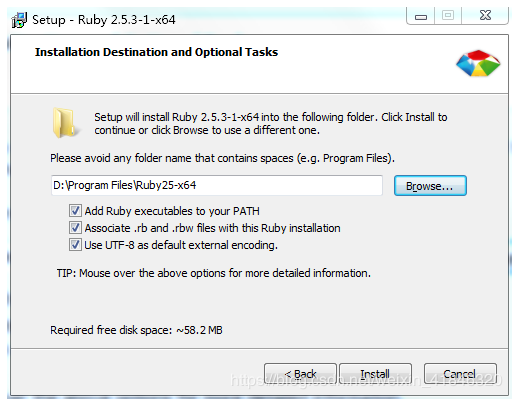Viewport: 513px width, 403px height.
Task: Close the Ruby setup window
Action: pyautogui.click(x=485, y=16)
